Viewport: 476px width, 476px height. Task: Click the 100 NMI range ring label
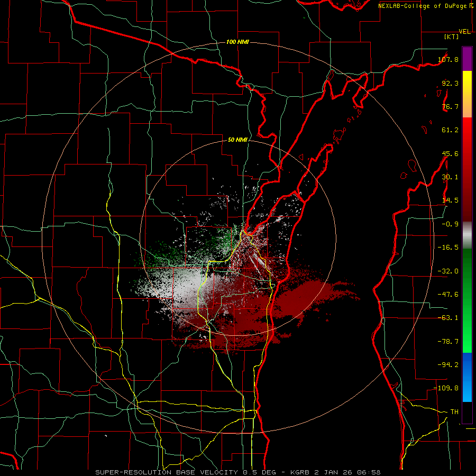[237, 42]
